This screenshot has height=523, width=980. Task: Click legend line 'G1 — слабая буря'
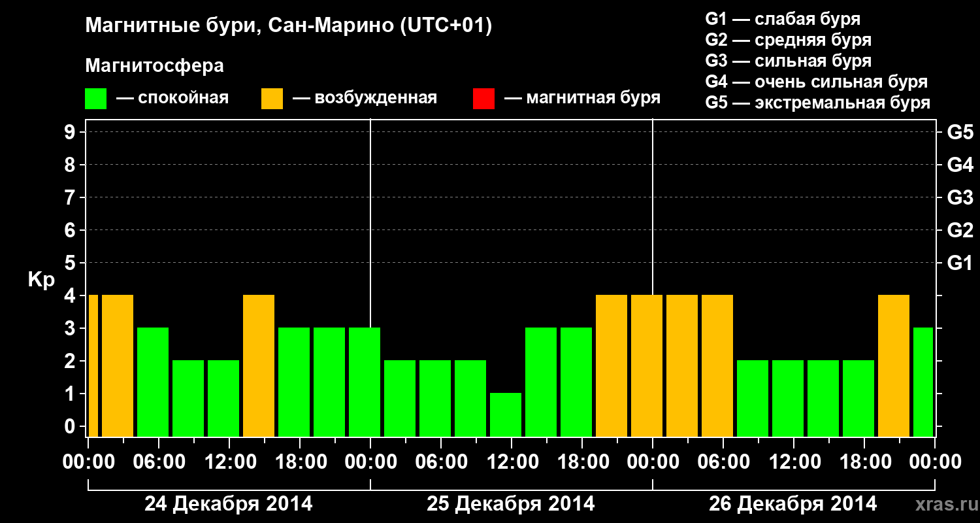coord(783,19)
